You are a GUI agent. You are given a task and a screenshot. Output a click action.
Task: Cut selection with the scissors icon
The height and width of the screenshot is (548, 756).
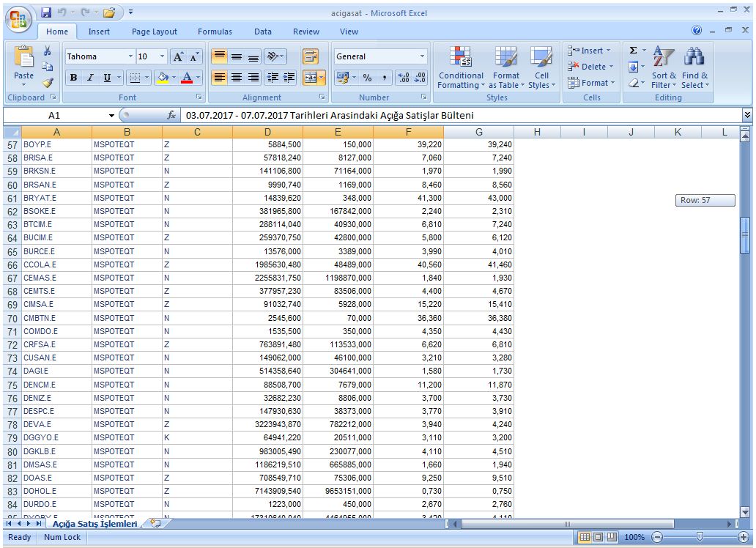click(x=47, y=51)
